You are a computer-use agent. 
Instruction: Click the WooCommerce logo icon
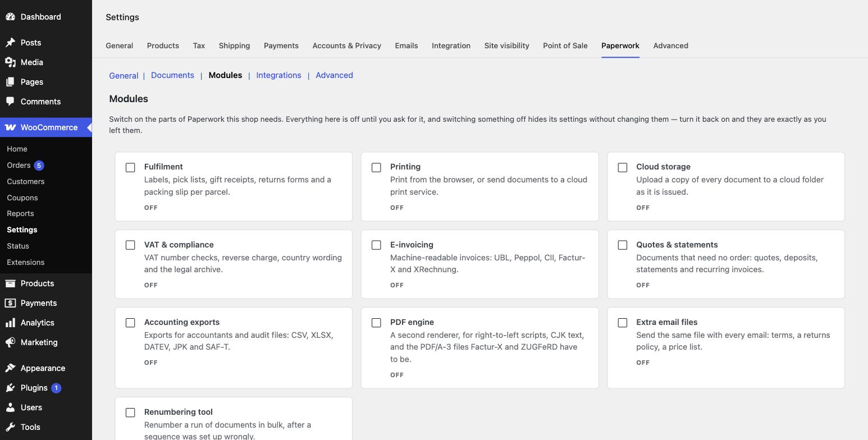point(10,127)
